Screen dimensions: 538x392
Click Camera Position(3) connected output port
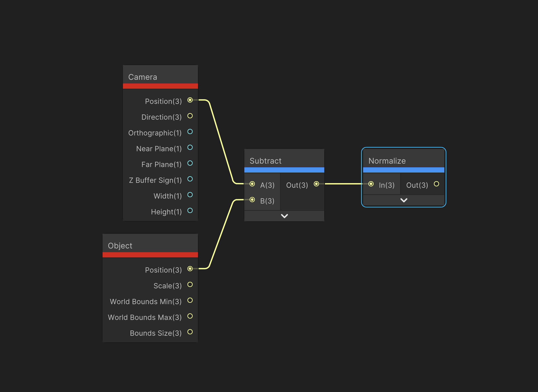pyautogui.click(x=190, y=100)
